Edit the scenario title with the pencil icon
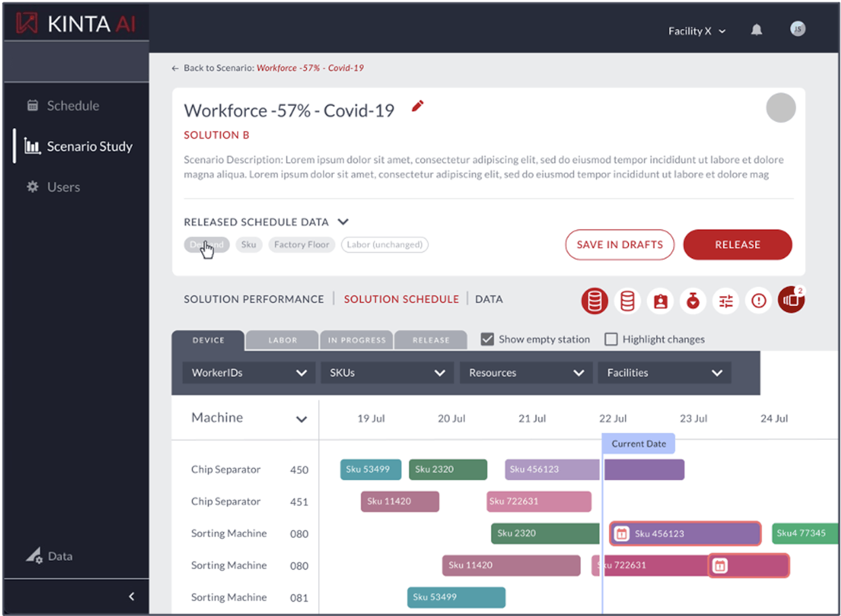This screenshot has height=616, width=841. (417, 106)
